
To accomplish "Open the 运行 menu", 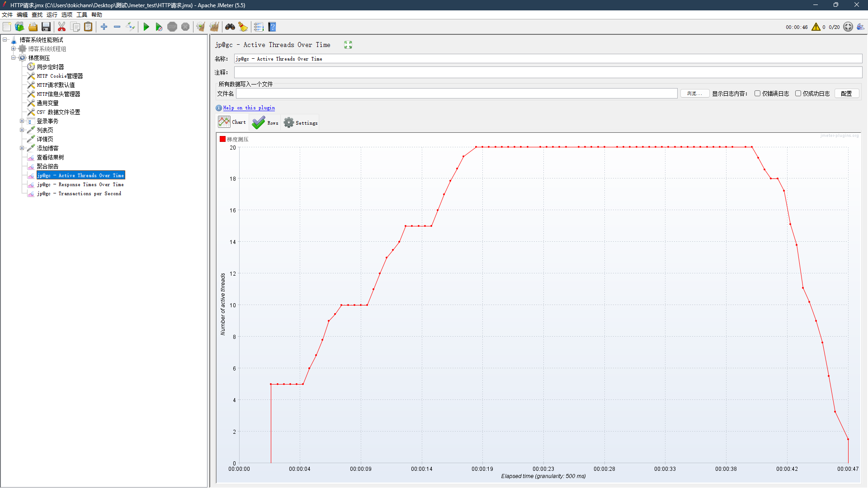I will click(52, 15).
